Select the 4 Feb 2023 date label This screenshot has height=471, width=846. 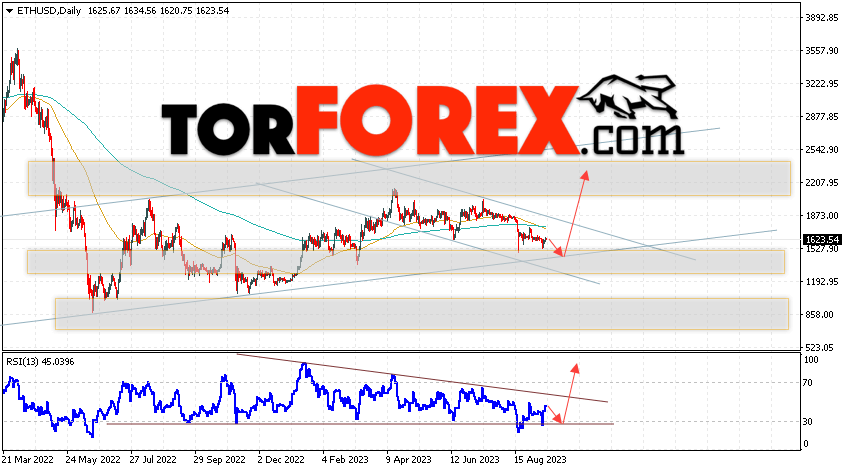[345, 460]
